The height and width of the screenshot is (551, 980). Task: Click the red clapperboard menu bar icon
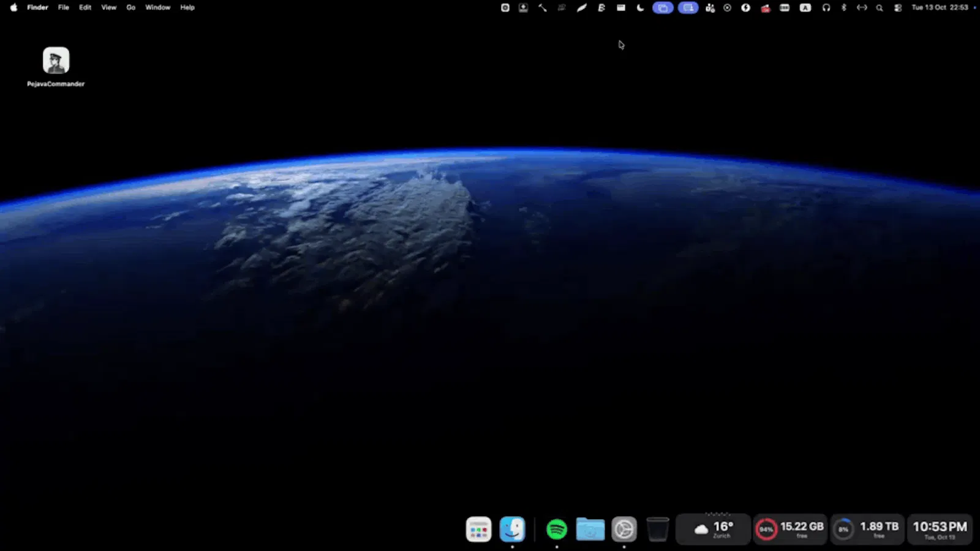coord(765,8)
